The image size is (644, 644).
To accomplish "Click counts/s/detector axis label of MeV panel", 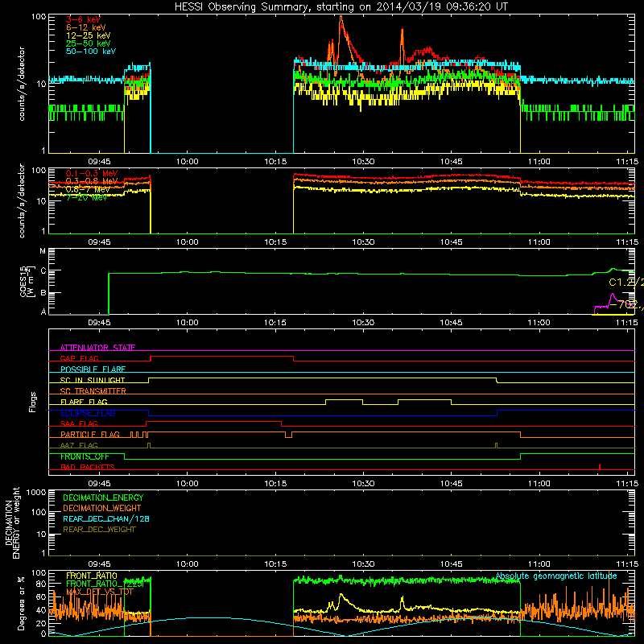I will [x=22, y=200].
